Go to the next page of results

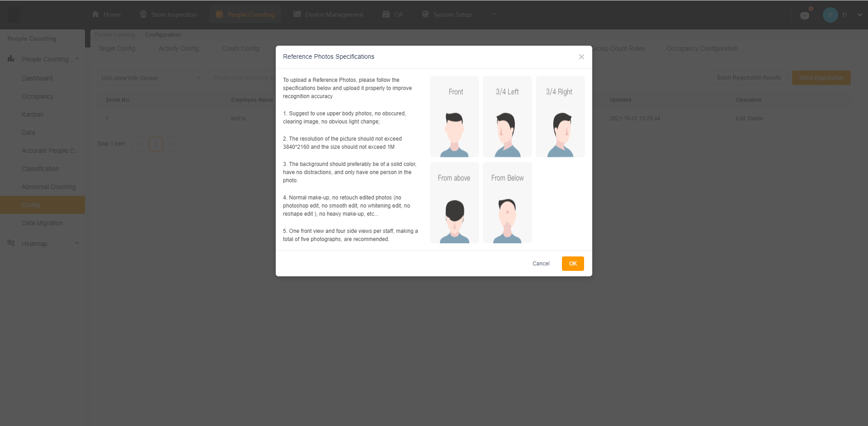[173, 144]
